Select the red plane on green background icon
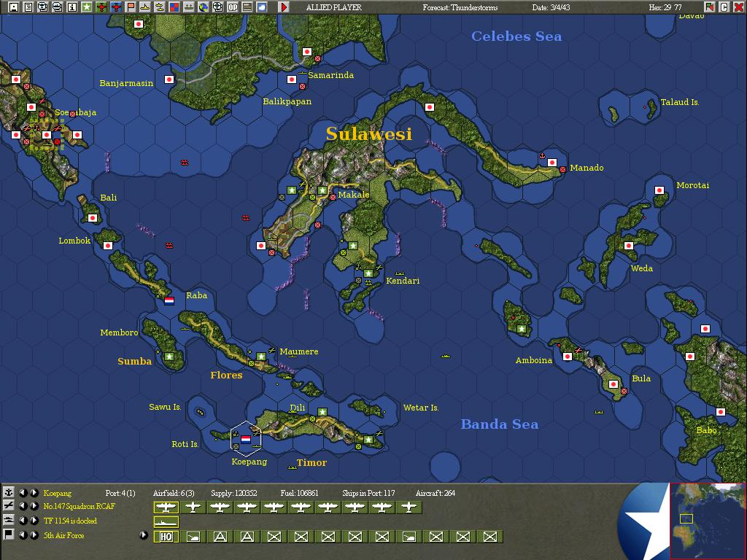 click(101, 7)
